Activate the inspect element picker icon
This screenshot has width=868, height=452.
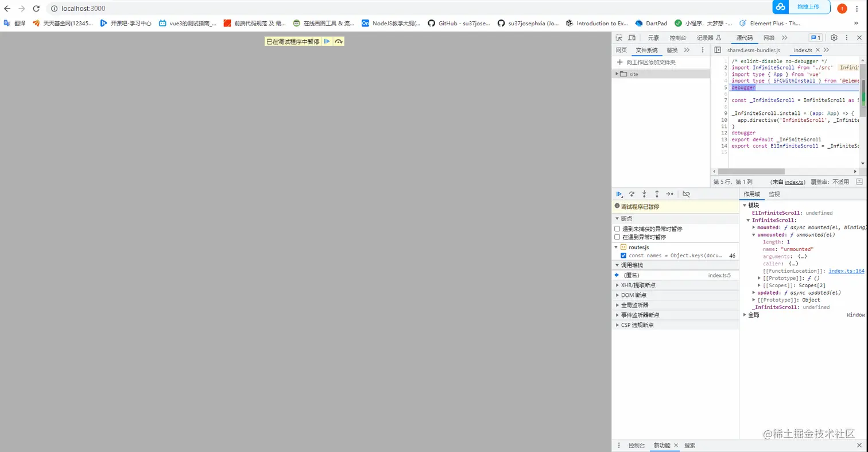619,38
